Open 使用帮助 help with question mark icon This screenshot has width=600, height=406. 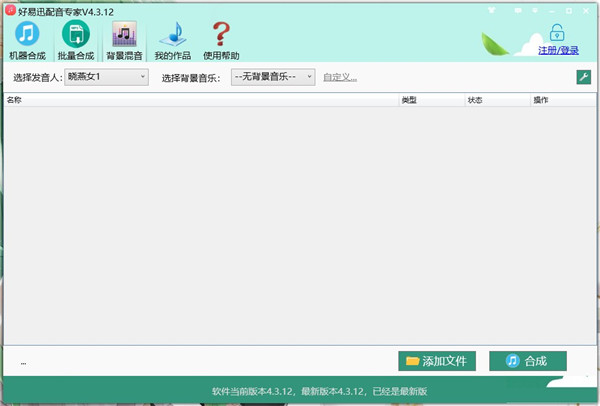point(221,40)
